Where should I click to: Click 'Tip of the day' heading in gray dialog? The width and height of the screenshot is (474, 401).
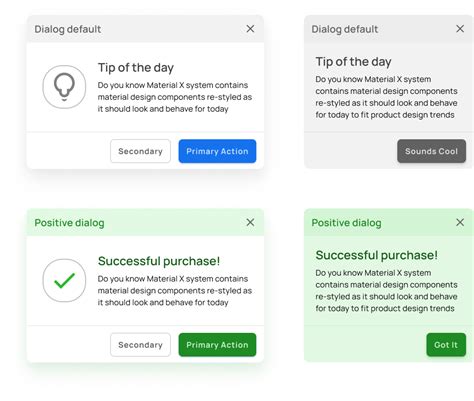click(353, 62)
